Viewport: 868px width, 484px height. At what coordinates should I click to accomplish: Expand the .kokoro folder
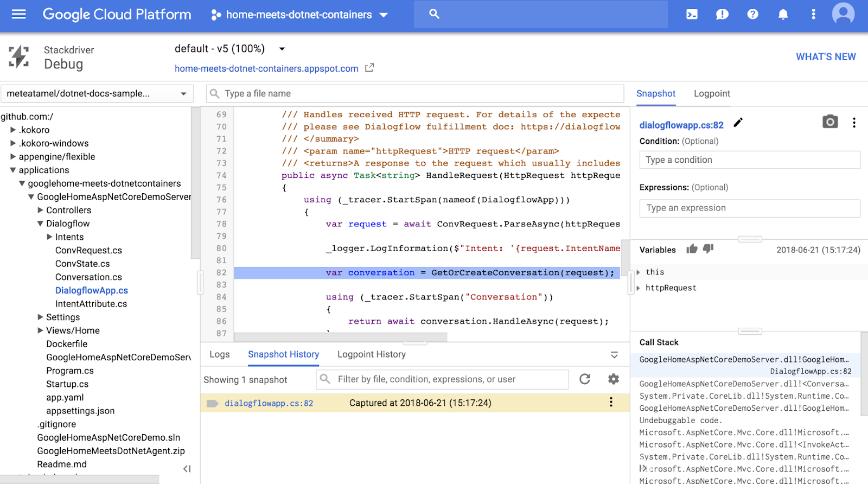(x=14, y=130)
